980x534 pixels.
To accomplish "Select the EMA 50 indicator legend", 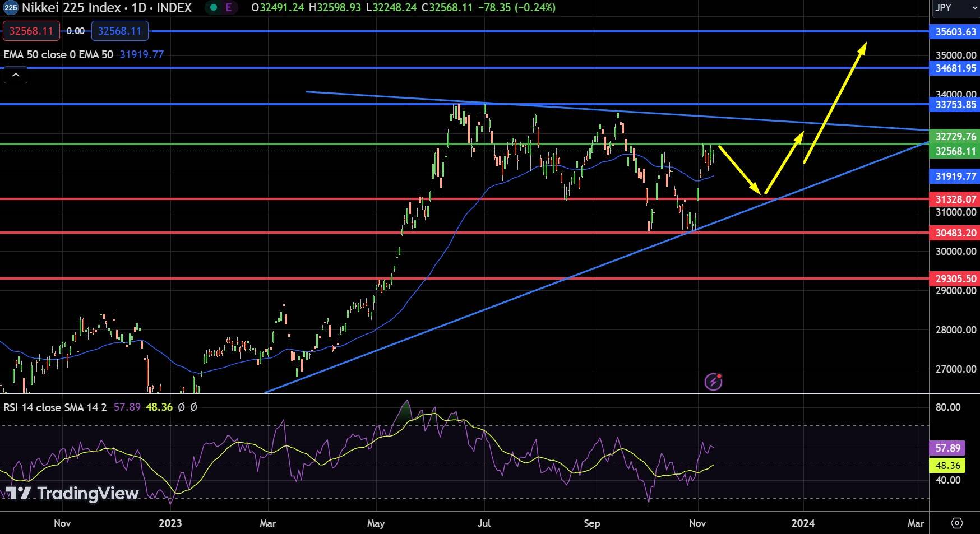I will (x=58, y=54).
